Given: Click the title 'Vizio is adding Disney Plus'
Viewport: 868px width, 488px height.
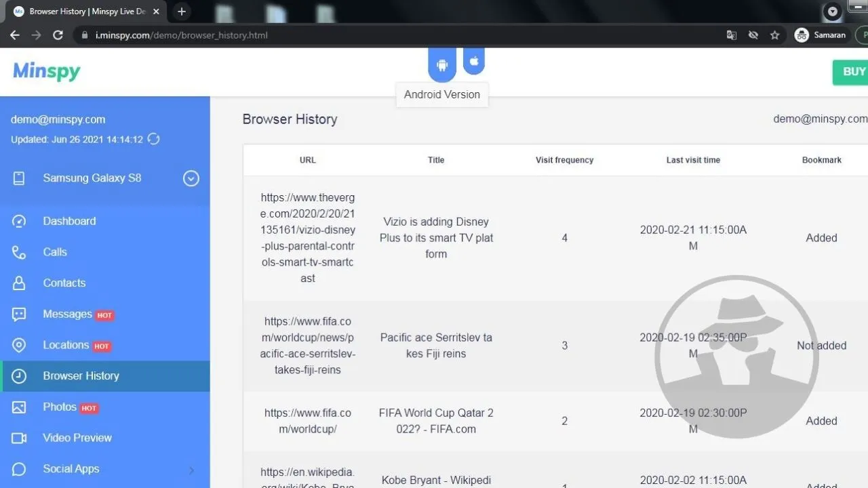Looking at the screenshot, I should [436, 238].
